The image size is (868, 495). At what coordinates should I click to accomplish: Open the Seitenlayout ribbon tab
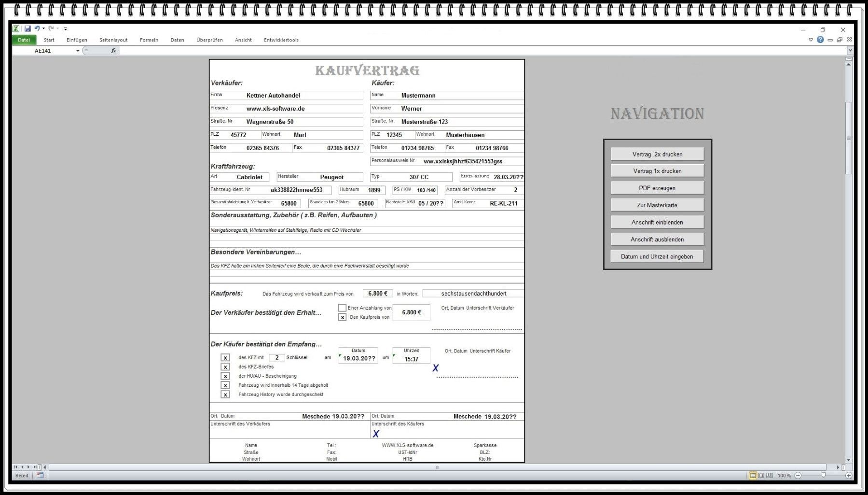coord(113,40)
